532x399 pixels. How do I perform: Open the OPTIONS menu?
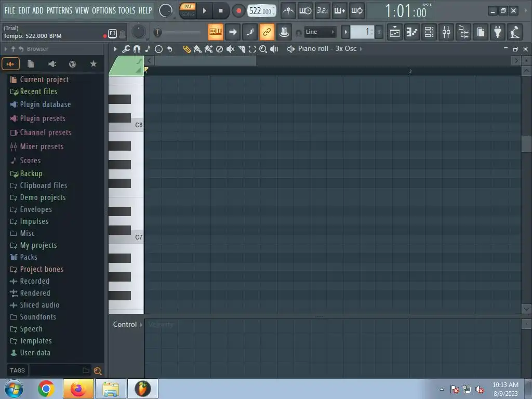(104, 10)
